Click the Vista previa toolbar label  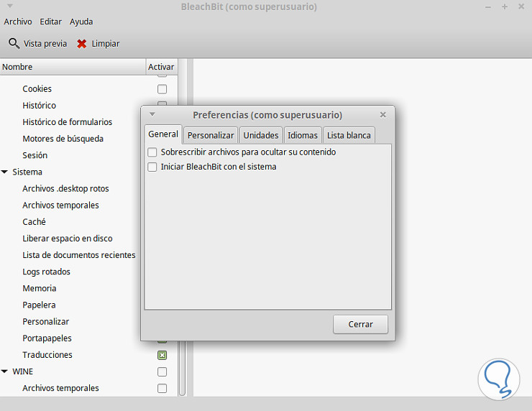coord(45,44)
